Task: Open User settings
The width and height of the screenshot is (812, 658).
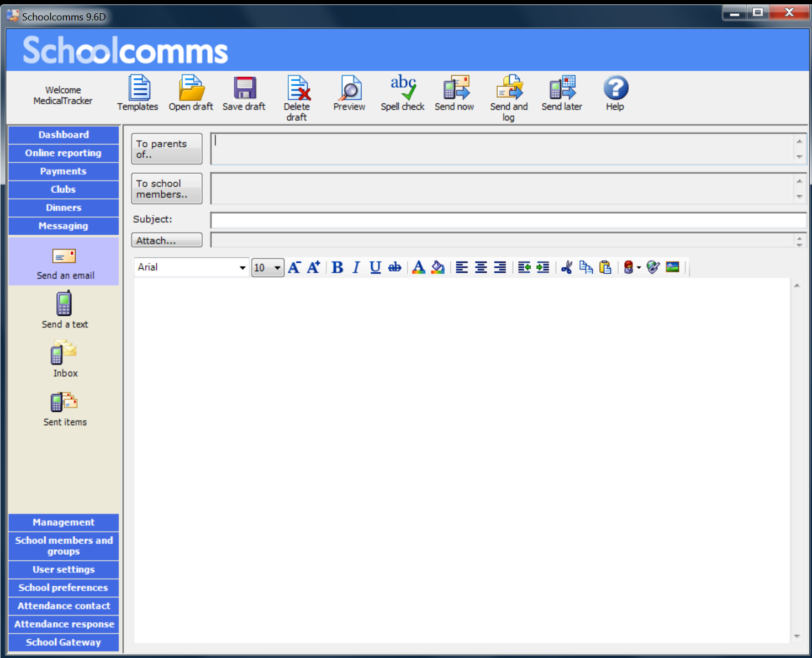Action: tap(64, 570)
